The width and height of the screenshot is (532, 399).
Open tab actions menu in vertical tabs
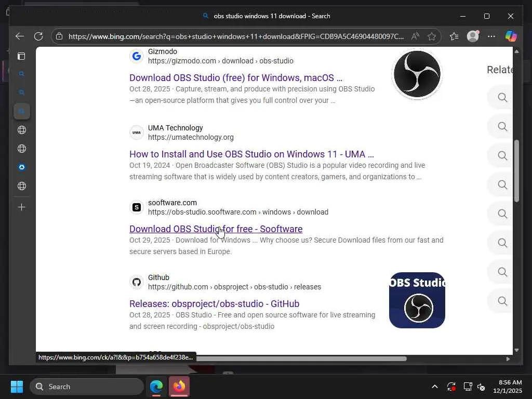pos(21,56)
